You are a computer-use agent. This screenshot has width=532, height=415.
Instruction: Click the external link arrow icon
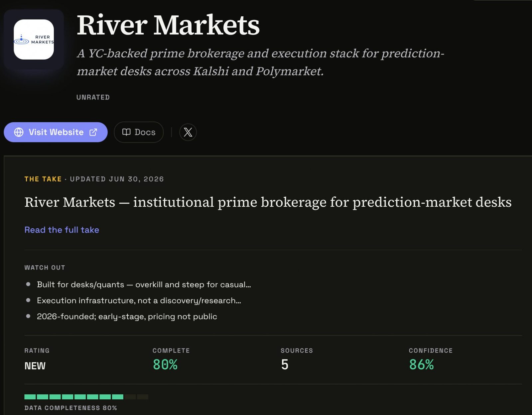(93, 132)
